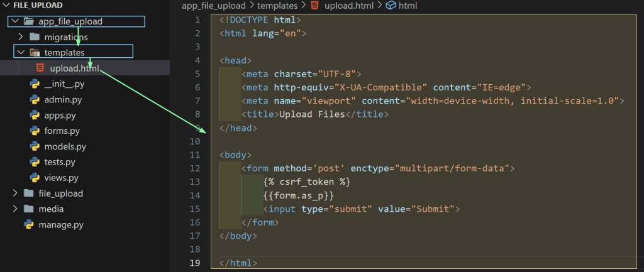Select the media folder label
The image size is (644, 272).
(x=51, y=209)
